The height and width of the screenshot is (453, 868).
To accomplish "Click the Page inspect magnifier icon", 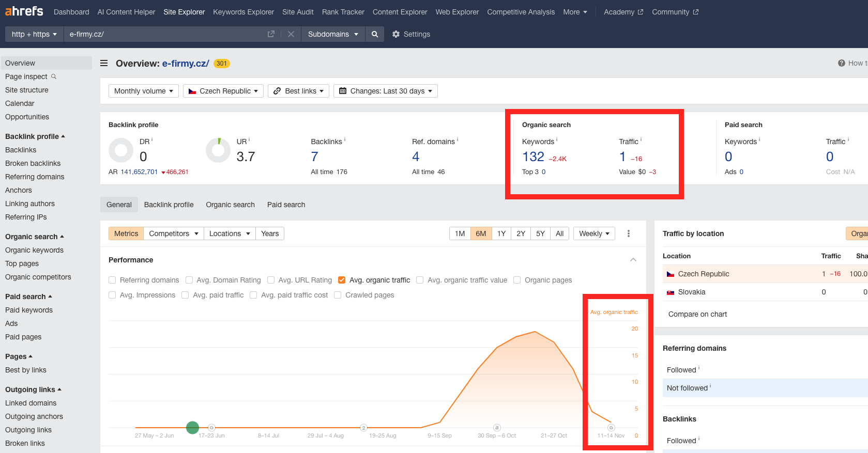I will pos(54,76).
